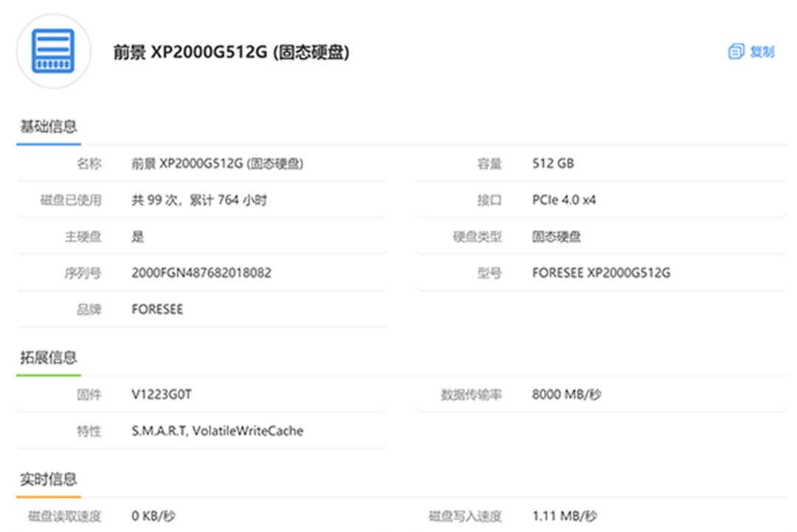Screen dimensions: 797x532
Task: Click the model value FORESEE XP2000G512G
Action: click(x=601, y=273)
